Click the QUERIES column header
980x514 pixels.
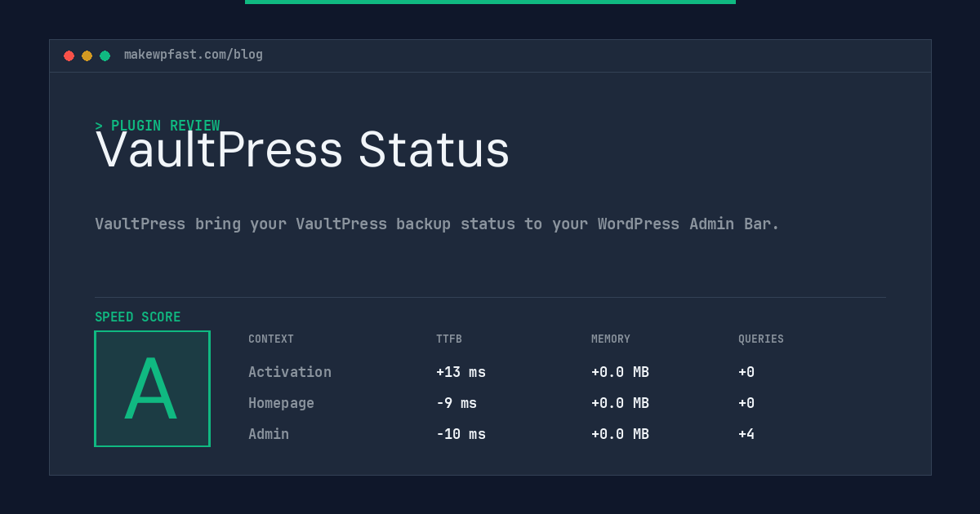click(761, 339)
